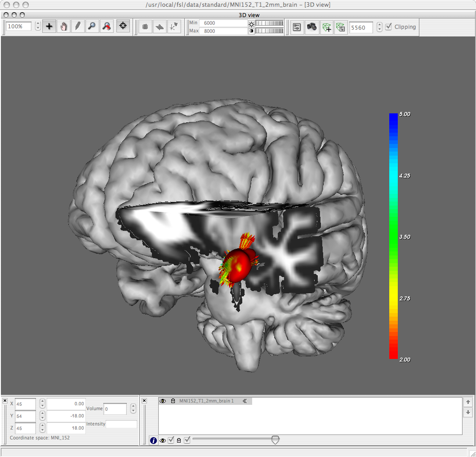Click the display options panel icon
This screenshot has width=476, height=457.
297,27
